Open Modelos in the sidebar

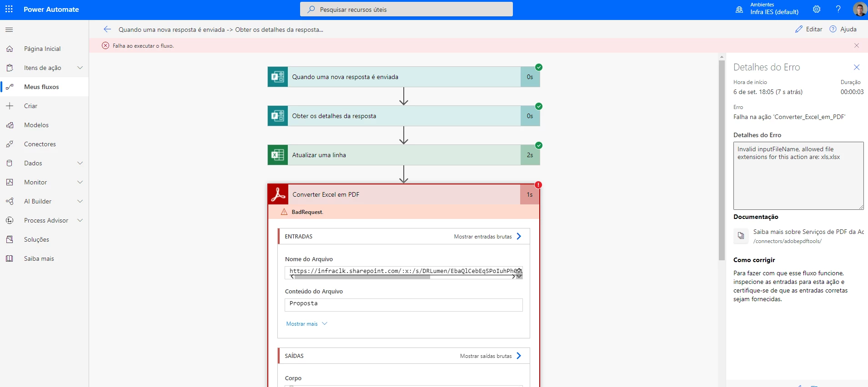[45, 125]
